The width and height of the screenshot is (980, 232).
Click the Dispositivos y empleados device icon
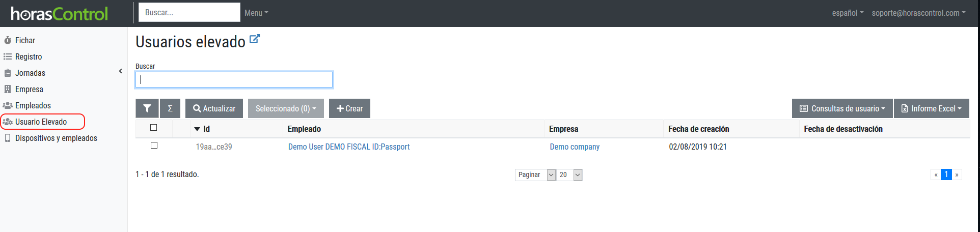coord(8,138)
